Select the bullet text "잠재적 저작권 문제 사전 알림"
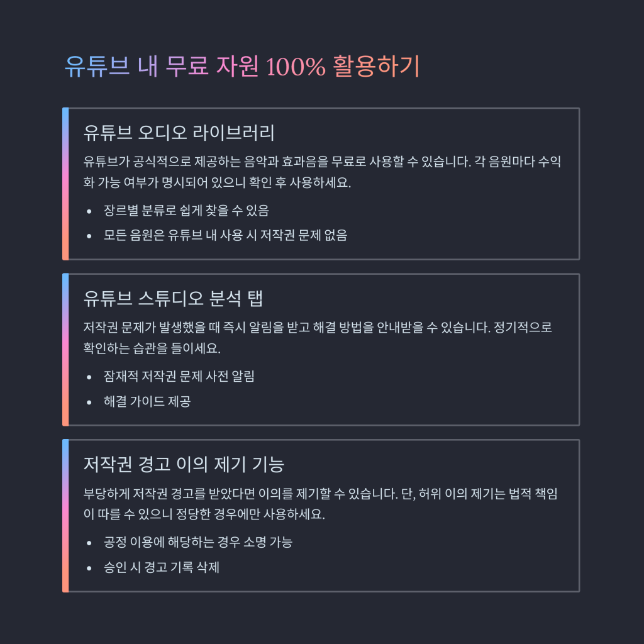 179,376
